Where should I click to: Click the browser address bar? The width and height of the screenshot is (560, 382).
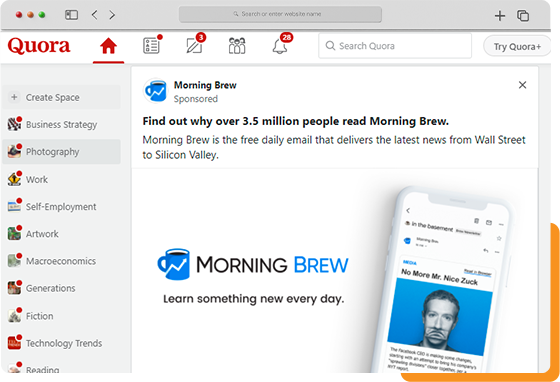point(280,14)
